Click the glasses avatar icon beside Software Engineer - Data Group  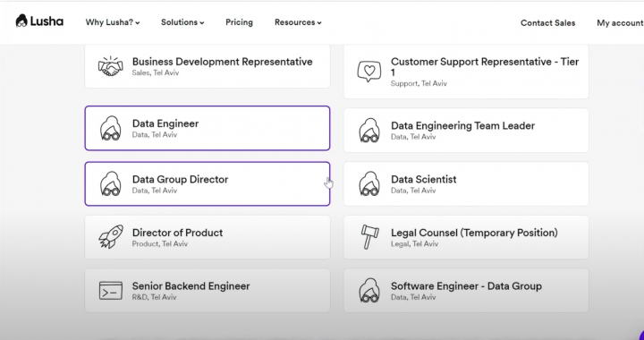pyautogui.click(x=369, y=290)
